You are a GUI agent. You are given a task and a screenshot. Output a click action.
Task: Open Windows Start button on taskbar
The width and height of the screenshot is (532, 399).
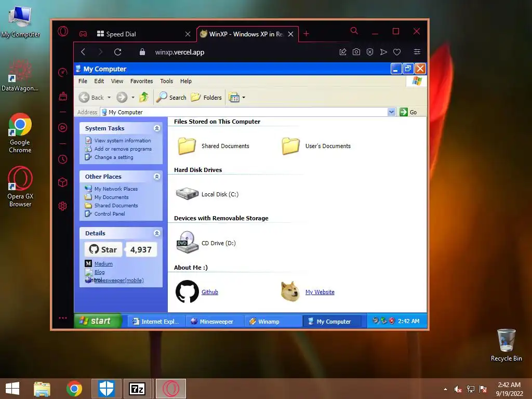click(12, 389)
